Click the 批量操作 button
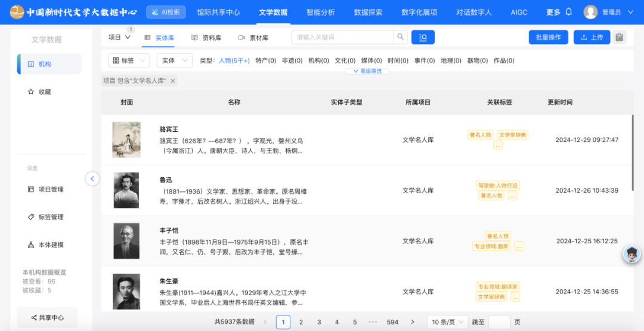Viewport: 644px width, 331px height. (549, 37)
